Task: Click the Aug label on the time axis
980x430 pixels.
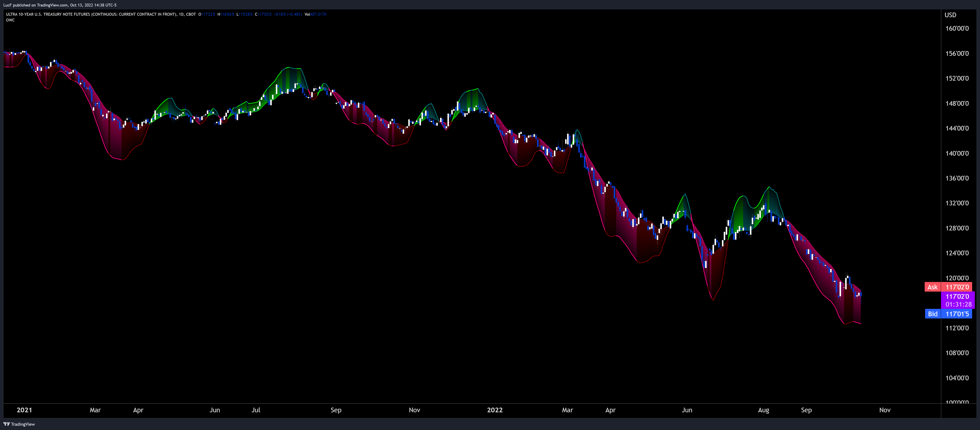Action: pos(763,410)
